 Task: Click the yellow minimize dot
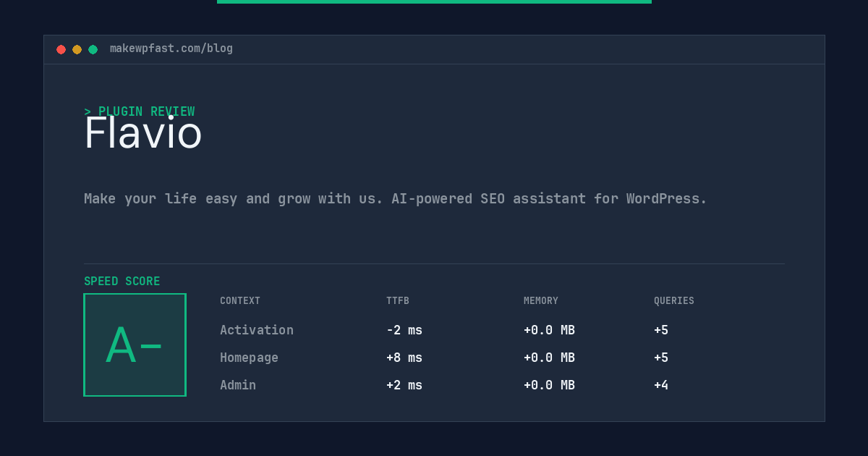[x=77, y=49]
